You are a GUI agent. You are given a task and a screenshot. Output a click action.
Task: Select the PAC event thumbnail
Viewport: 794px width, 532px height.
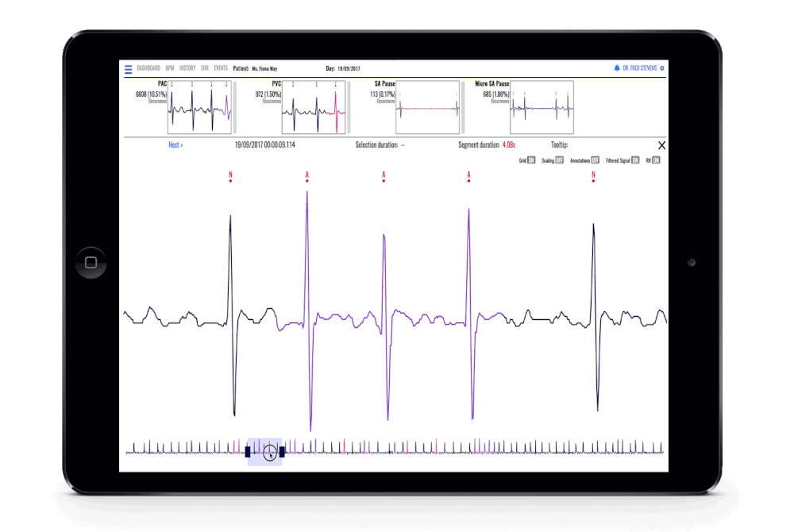198,106
